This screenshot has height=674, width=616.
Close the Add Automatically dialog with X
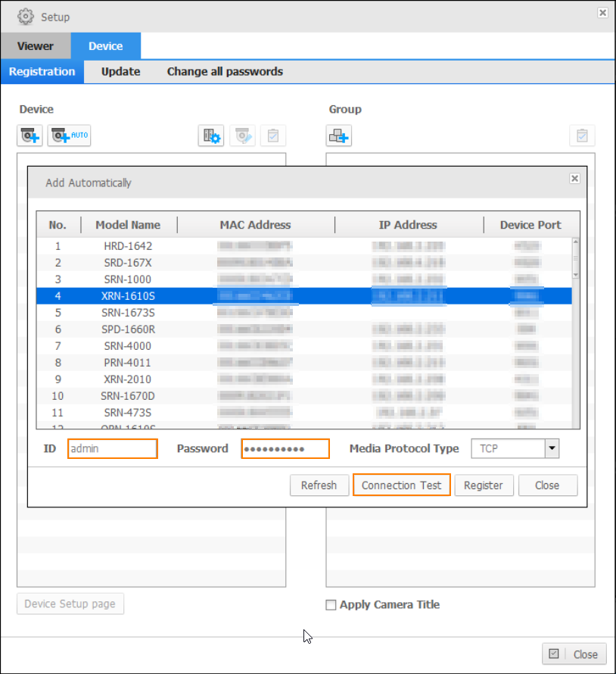click(x=575, y=179)
